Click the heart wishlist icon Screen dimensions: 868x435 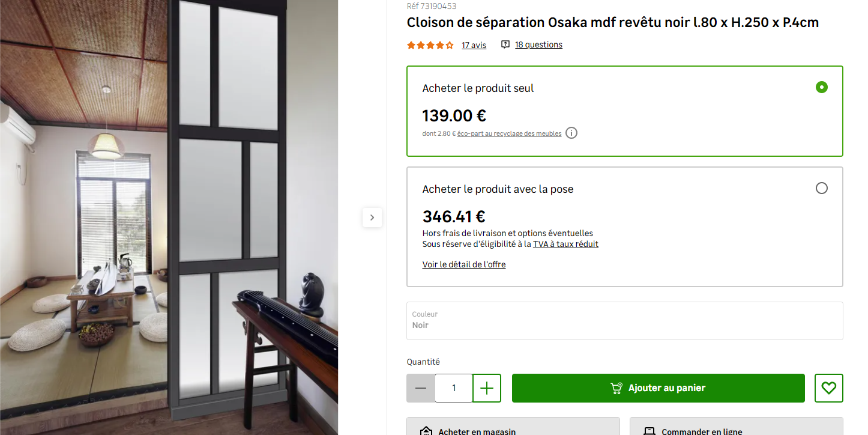pyautogui.click(x=828, y=388)
